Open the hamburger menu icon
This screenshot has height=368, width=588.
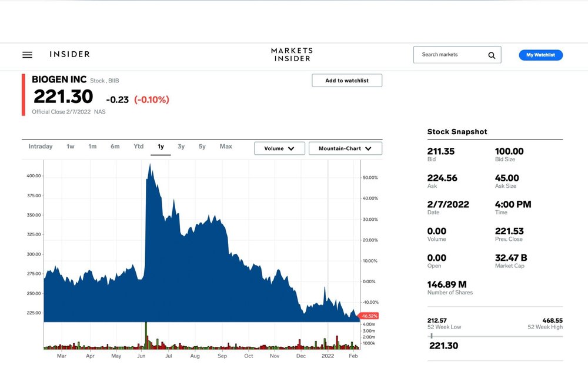28,55
